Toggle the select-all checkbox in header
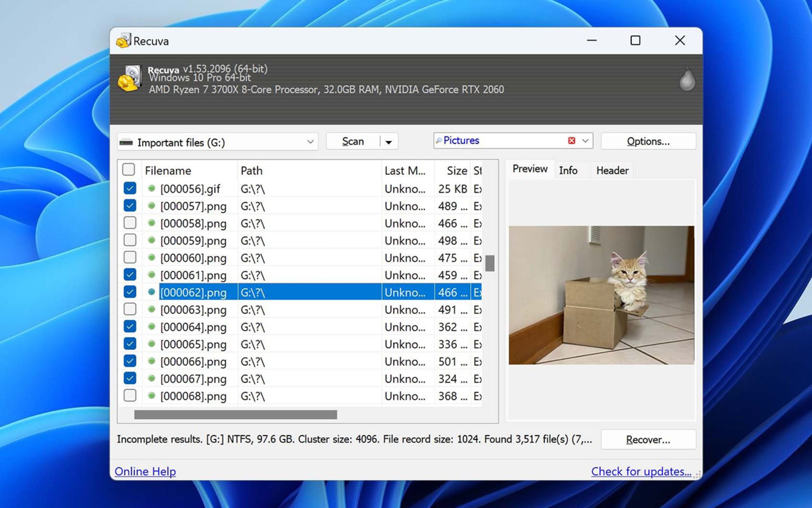The height and width of the screenshot is (508, 812). point(129,170)
